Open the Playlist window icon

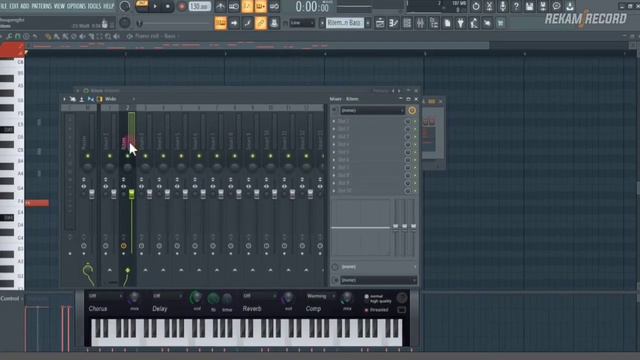[380, 23]
